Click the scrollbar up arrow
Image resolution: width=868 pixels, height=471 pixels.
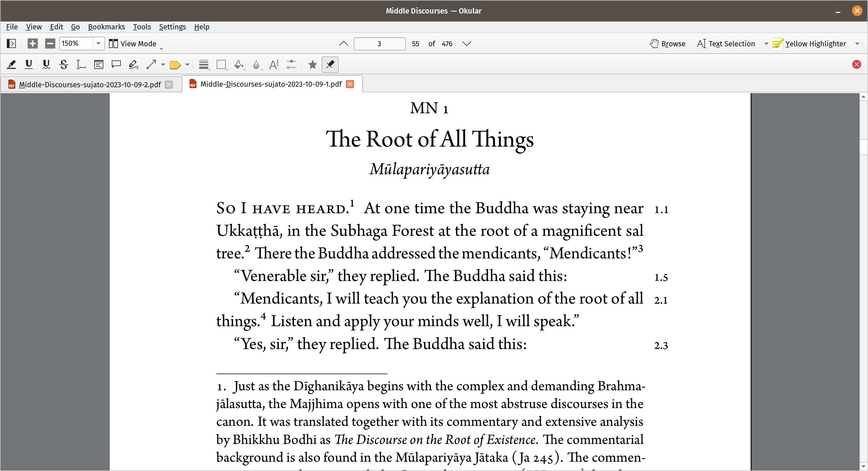(x=863, y=97)
